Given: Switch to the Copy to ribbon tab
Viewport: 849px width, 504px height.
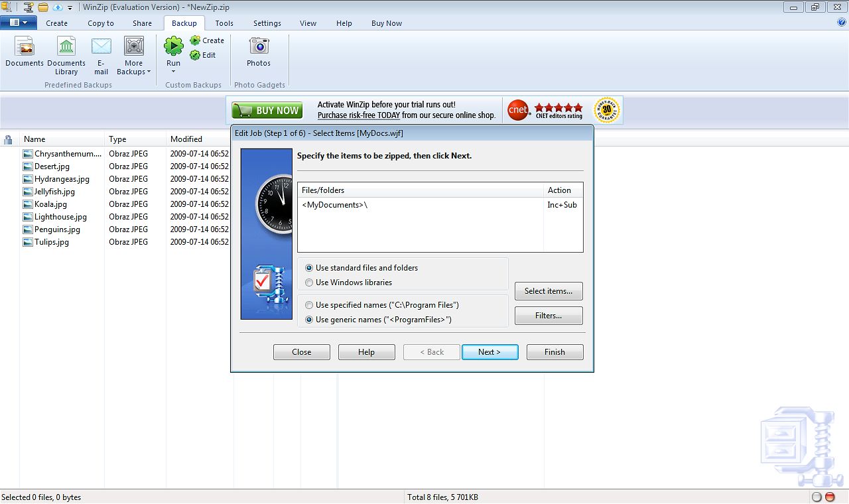Looking at the screenshot, I should (101, 23).
